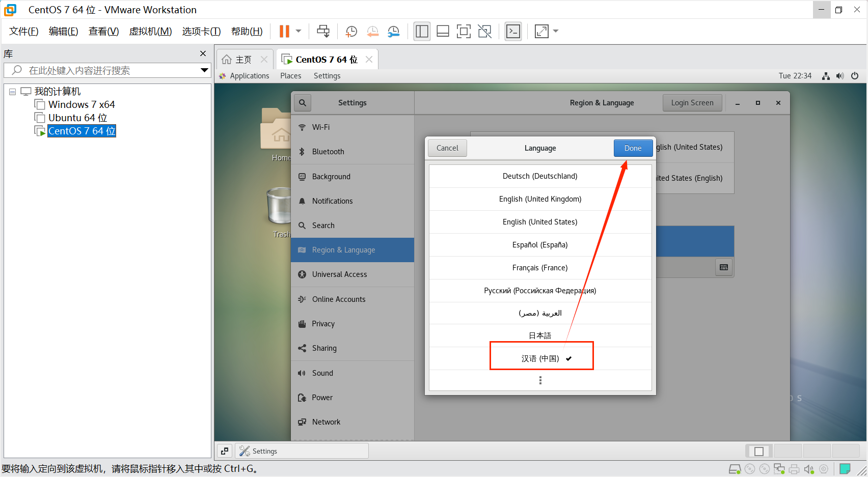The image size is (868, 477).
Task: Select Español (España) language
Action: pos(540,245)
